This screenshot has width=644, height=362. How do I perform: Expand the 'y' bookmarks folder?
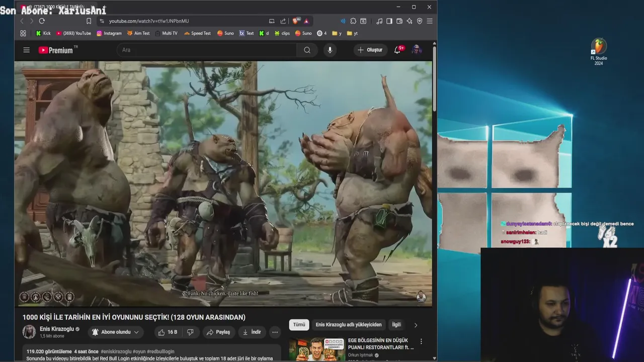coord(337,33)
